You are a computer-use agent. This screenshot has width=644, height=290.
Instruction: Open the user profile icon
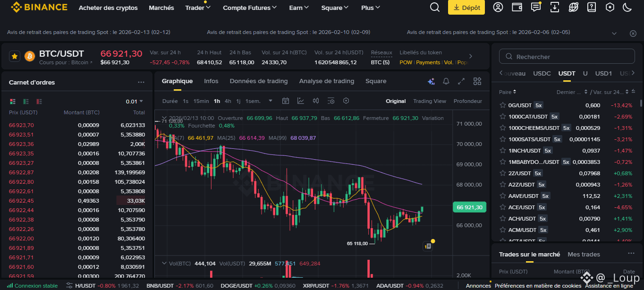[x=498, y=8]
